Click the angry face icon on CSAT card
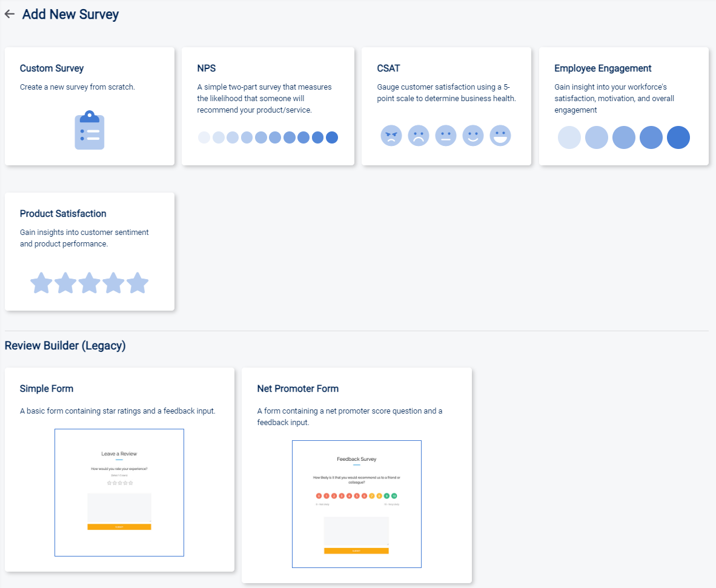The image size is (716, 588). pos(391,135)
